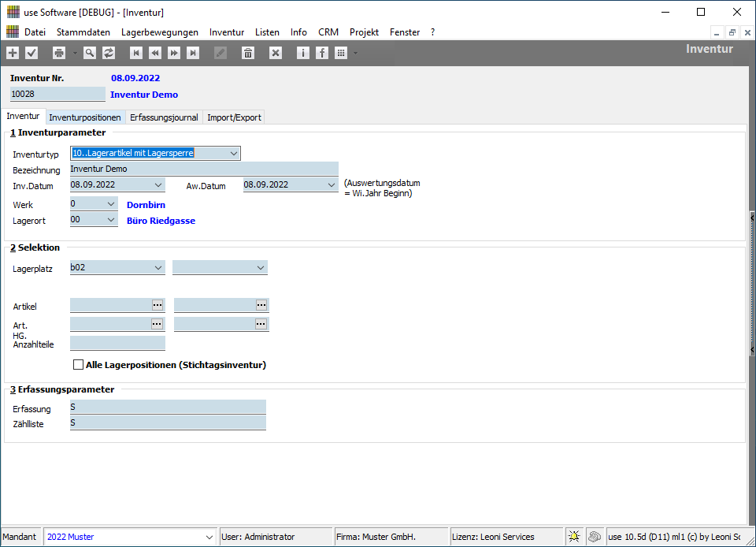The height and width of the screenshot is (547, 756).
Task: Open the Aw.Datum date picker dropdown
Action: 332,184
